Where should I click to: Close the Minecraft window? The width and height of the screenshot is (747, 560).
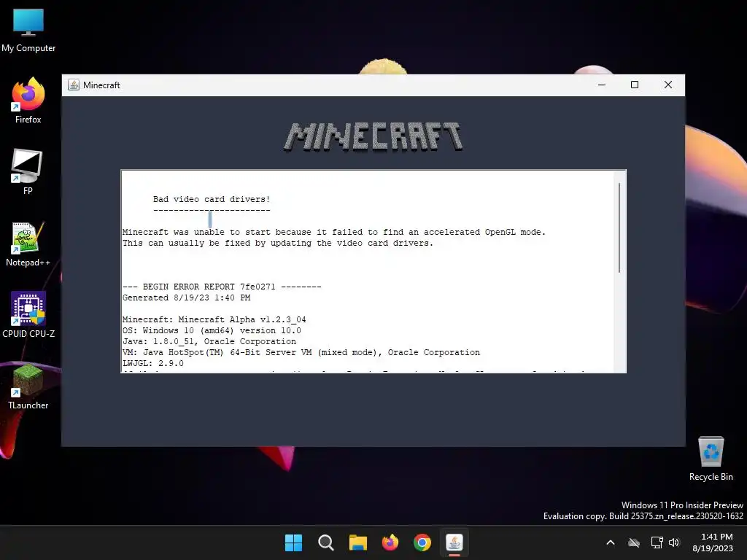668,85
